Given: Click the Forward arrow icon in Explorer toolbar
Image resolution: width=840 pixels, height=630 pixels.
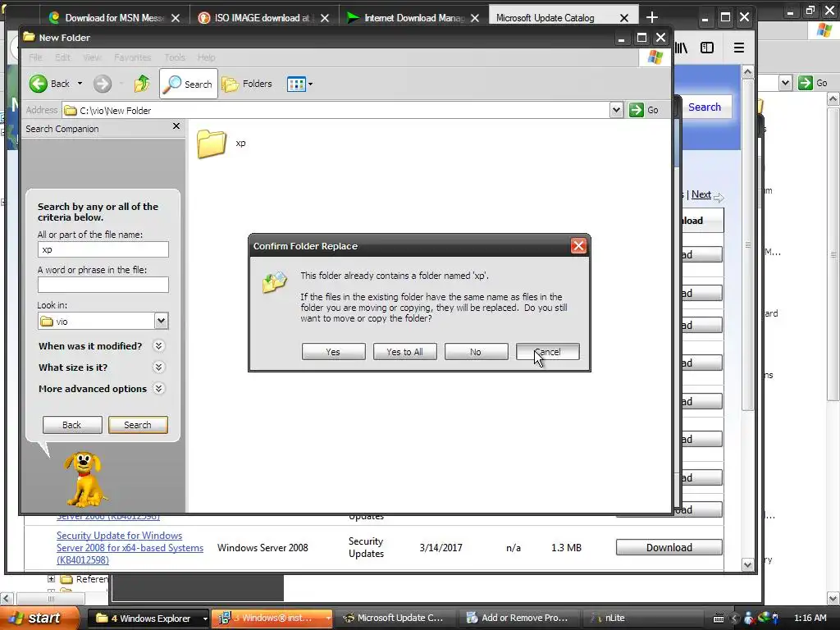Looking at the screenshot, I should (x=103, y=84).
